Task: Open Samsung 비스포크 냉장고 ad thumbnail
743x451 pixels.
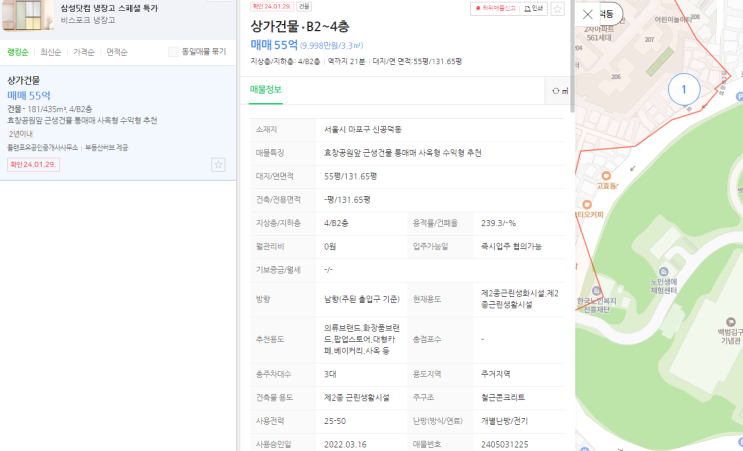Action: 27,15
